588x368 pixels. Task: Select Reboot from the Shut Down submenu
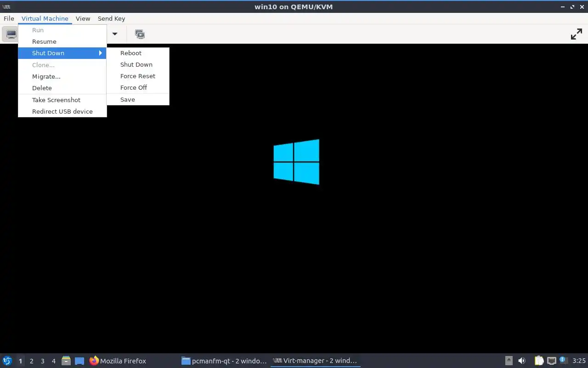point(138,53)
